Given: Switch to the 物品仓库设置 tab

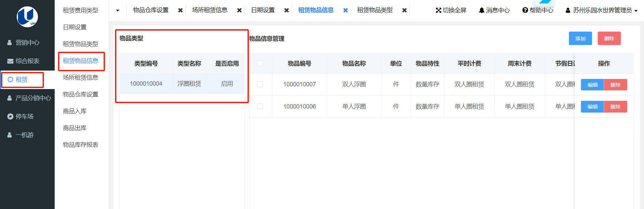Looking at the screenshot, I should pos(151,10).
